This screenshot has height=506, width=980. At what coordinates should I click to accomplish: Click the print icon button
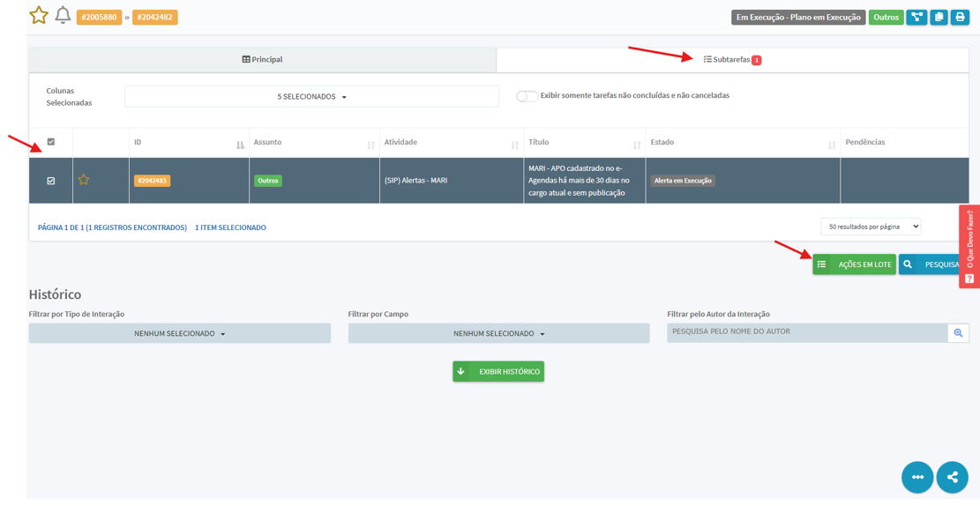(x=960, y=18)
